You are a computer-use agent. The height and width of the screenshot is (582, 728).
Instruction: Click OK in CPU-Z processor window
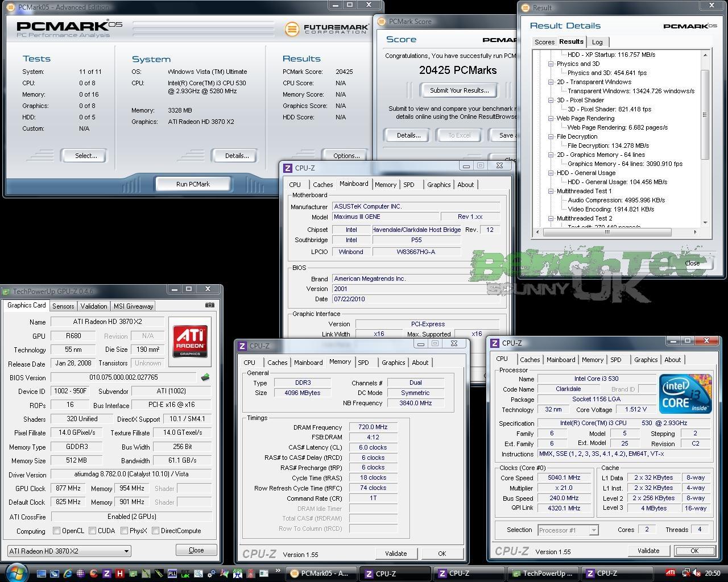coord(694,551)
